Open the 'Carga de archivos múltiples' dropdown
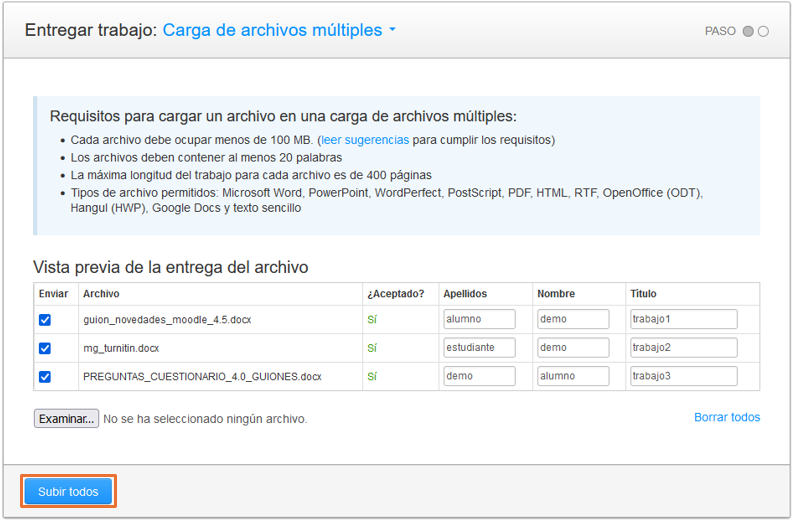 point(279,30)
